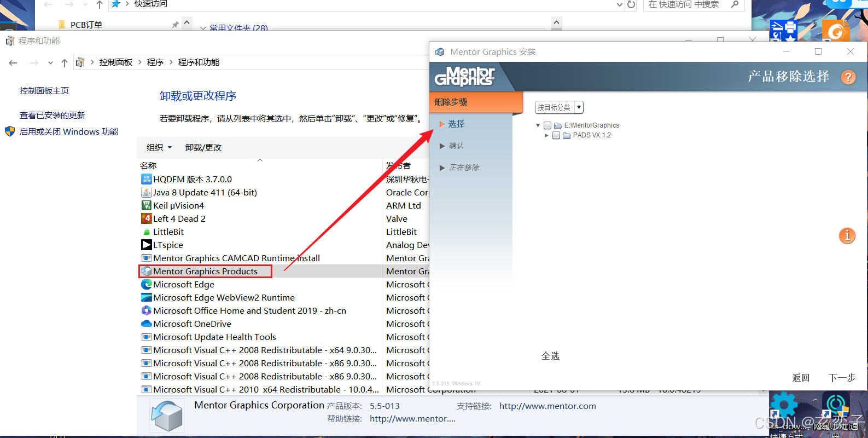Go forward in Programs and Features window
This screenshot has height=438, width=868.
[34, 62]
